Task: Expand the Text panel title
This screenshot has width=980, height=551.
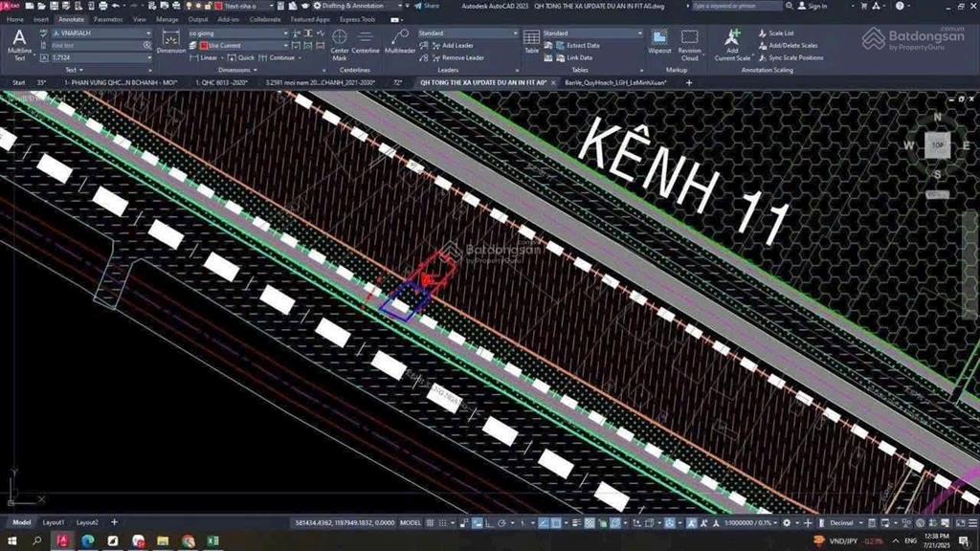Action: pyautogui.click(x=75, y=70)
